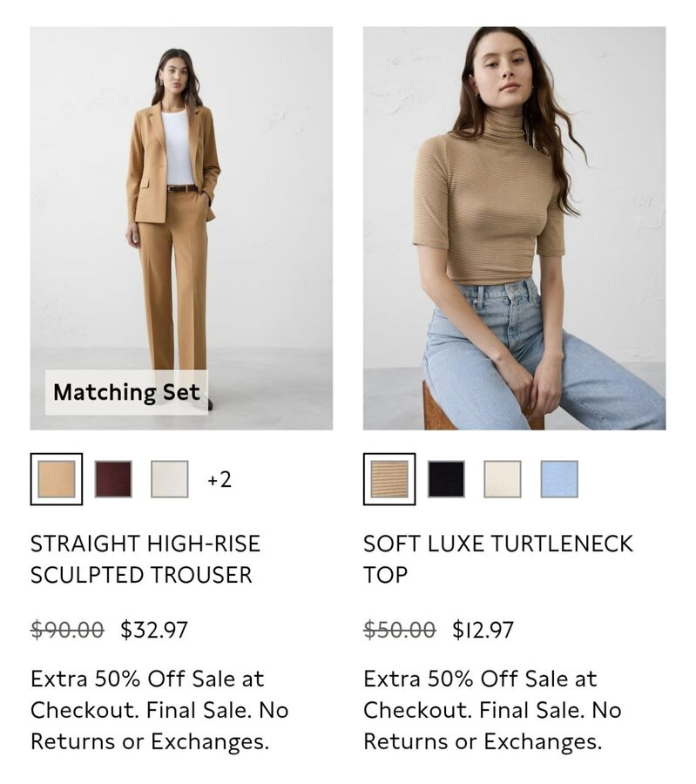The width and height of the screenshot is (696, 784).
Task: Pick the ivory swatch for the turtleneck
Action: click(503, 479)
